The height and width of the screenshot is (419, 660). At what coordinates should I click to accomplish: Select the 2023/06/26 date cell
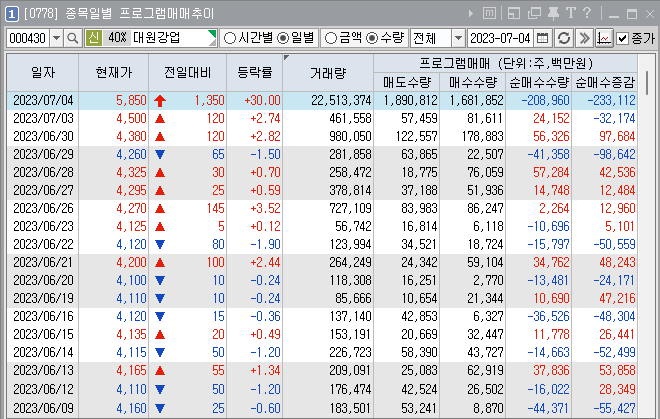click(43, 208)
